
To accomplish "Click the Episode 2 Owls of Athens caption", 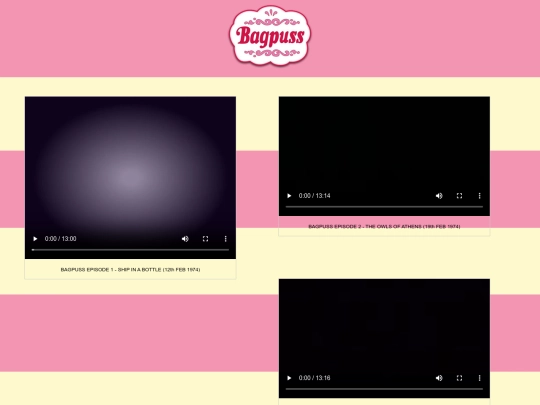I will [x=384, y=226].
